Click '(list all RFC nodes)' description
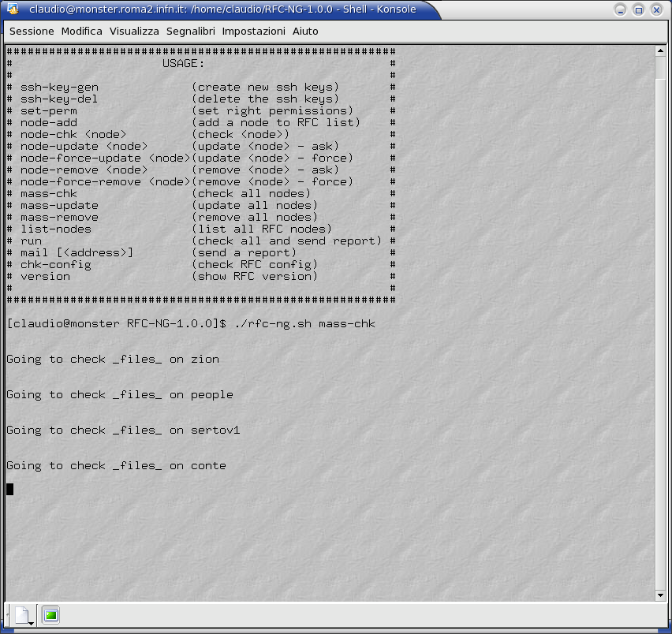This screenshot has width=672, height=634. [262, 229]
